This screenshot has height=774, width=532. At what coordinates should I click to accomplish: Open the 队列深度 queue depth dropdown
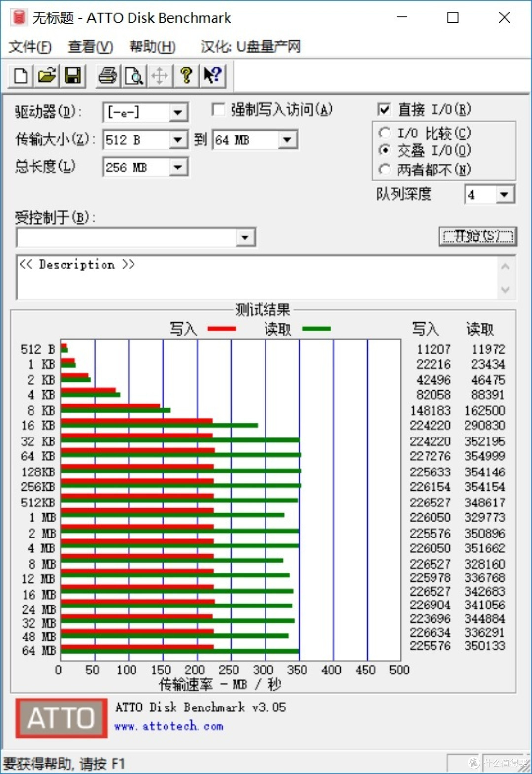tap(504, 195)
